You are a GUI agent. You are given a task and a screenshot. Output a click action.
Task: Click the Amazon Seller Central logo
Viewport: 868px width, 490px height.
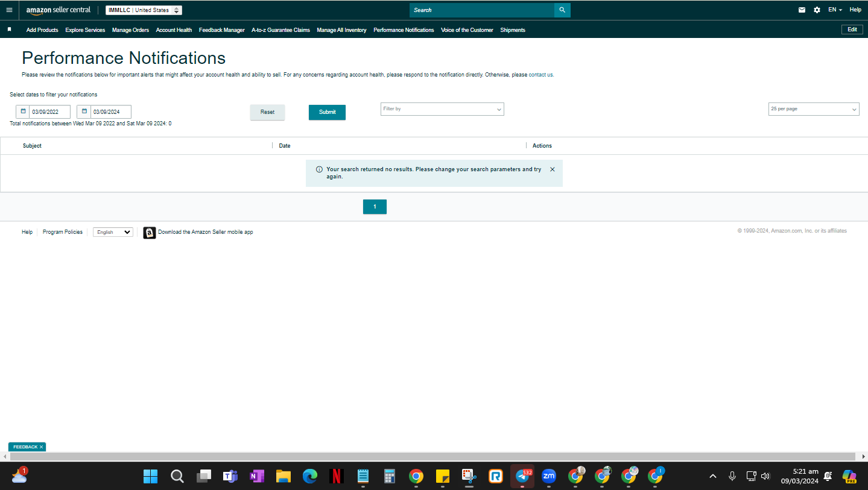coord(59,10)
